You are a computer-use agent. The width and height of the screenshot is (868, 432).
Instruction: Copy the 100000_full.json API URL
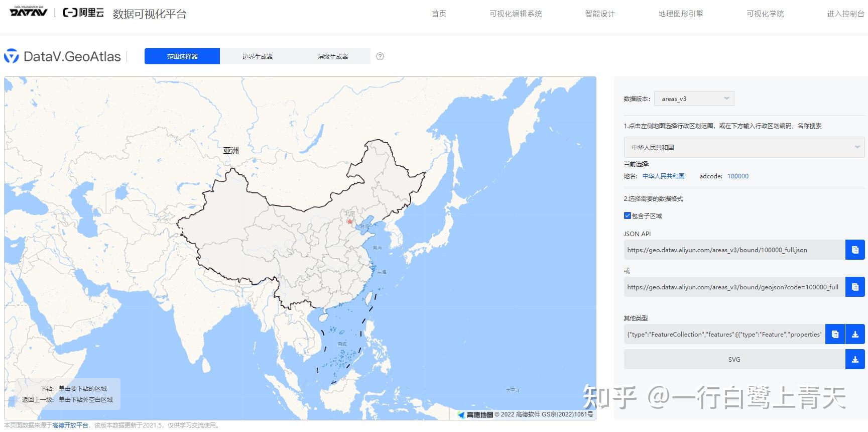tap(855, 250)
